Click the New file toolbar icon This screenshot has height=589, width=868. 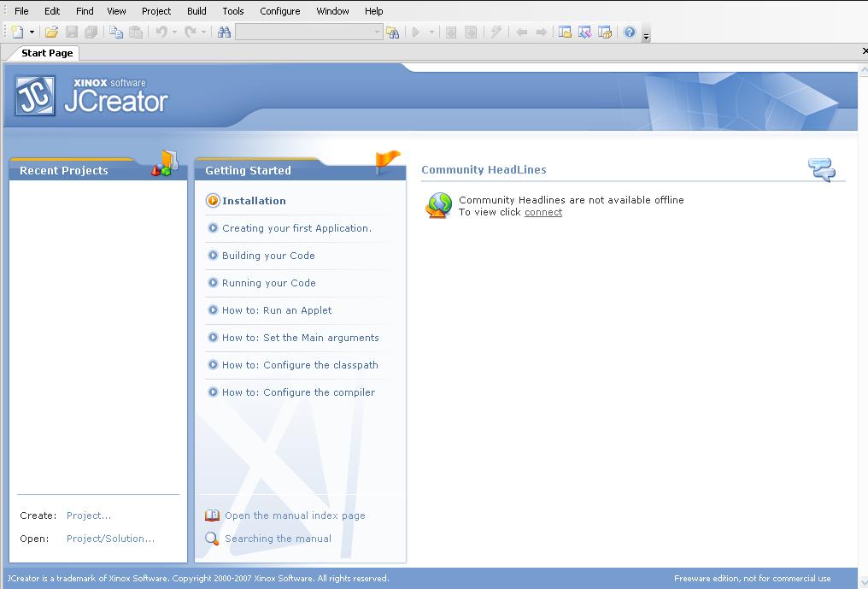[17, 32]
